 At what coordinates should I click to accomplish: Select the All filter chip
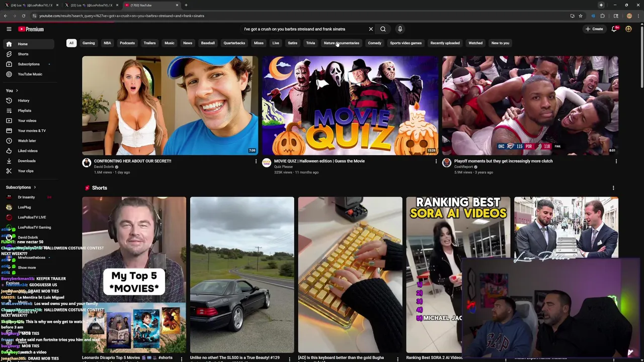pyautogui.click(x=71, y=43)
